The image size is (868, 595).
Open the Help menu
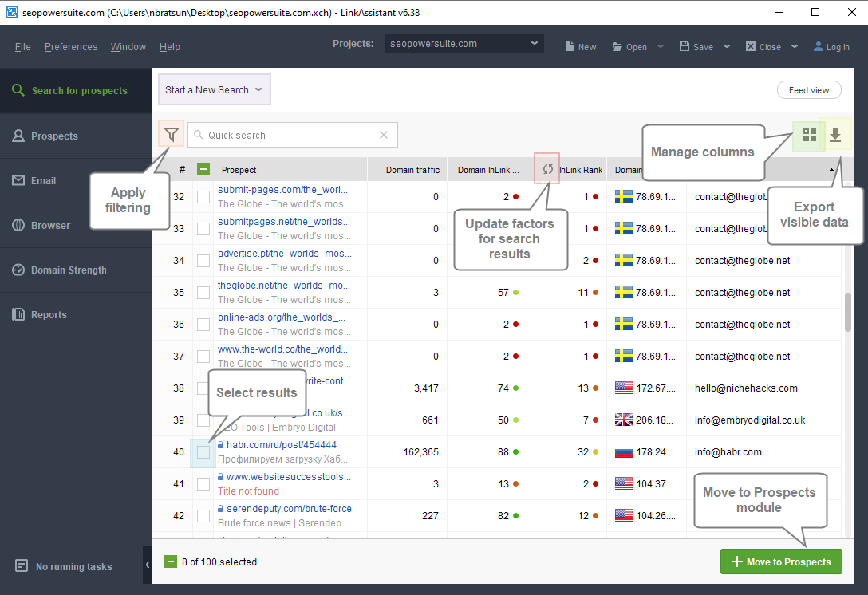click(169, 47)
